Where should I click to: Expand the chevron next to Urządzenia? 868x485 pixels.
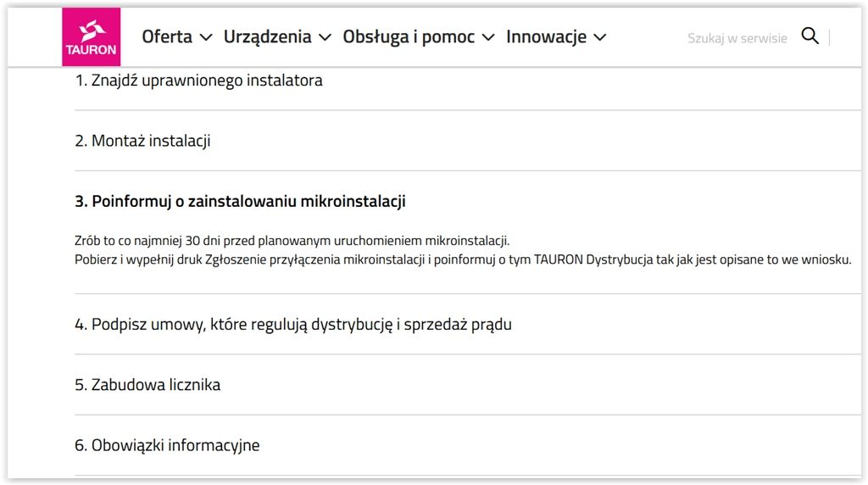coord(325,37)
